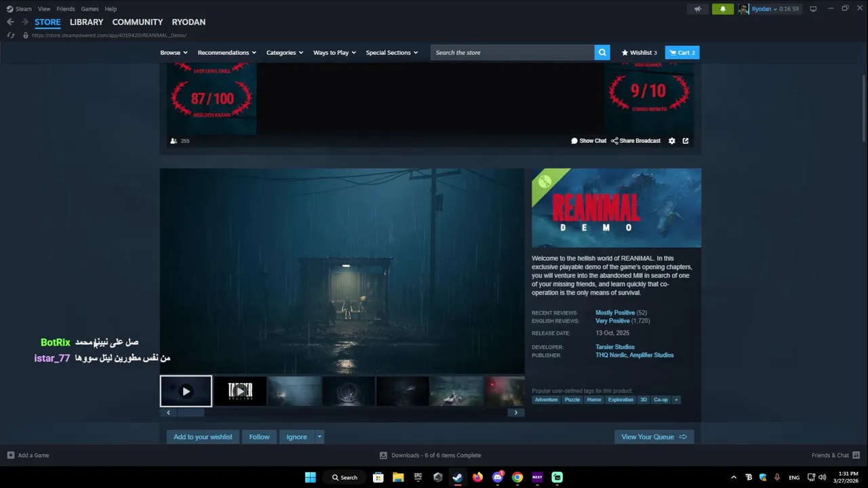Open Firefox from the taskbar

[x=478, y=477]
